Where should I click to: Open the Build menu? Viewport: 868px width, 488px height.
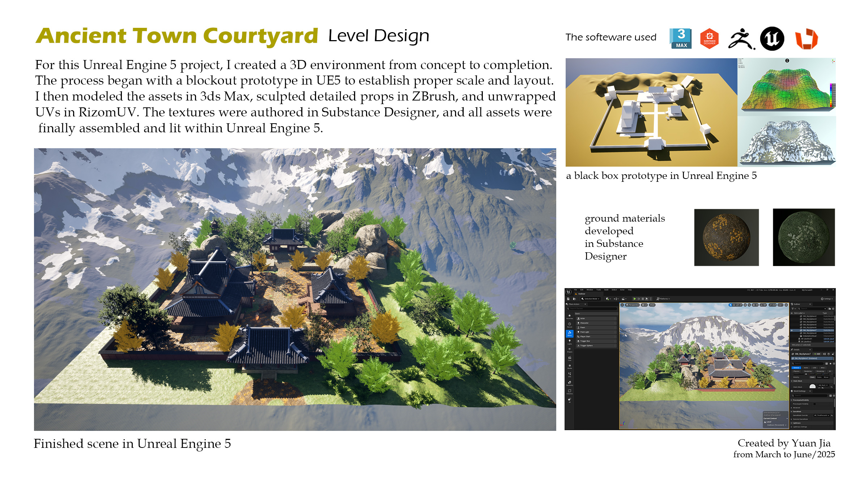pos(606,290)
